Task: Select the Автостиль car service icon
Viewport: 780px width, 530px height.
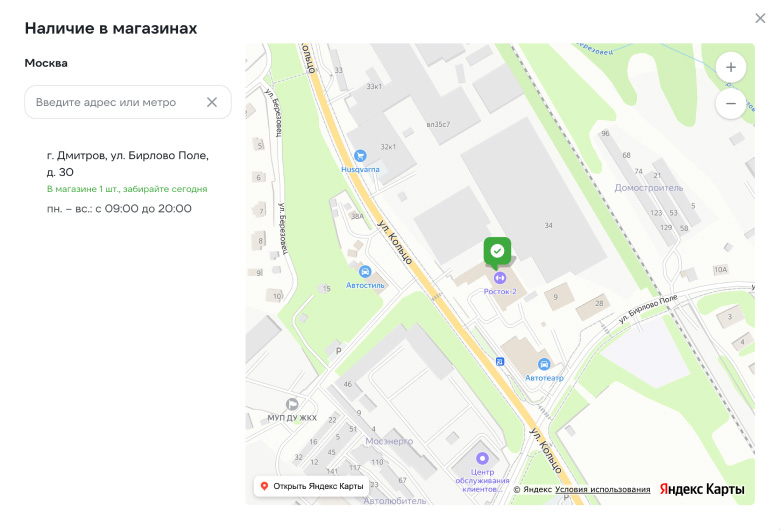Action: 365,272
